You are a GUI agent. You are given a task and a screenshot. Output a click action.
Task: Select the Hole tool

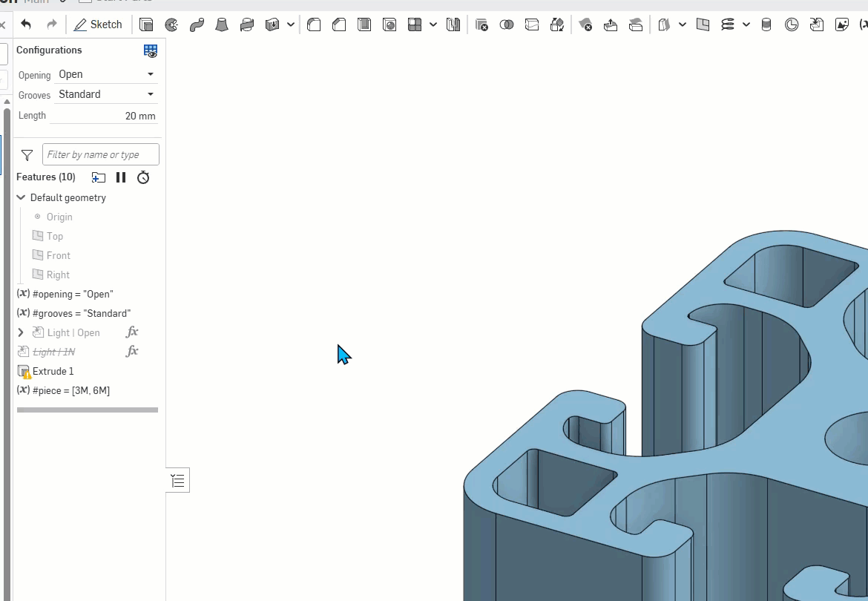tap(389, 24)
